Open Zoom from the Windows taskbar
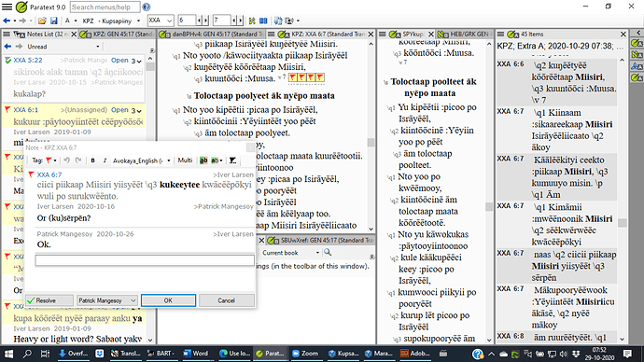This screenshot has height=362, width=644. tap(305, 354)
